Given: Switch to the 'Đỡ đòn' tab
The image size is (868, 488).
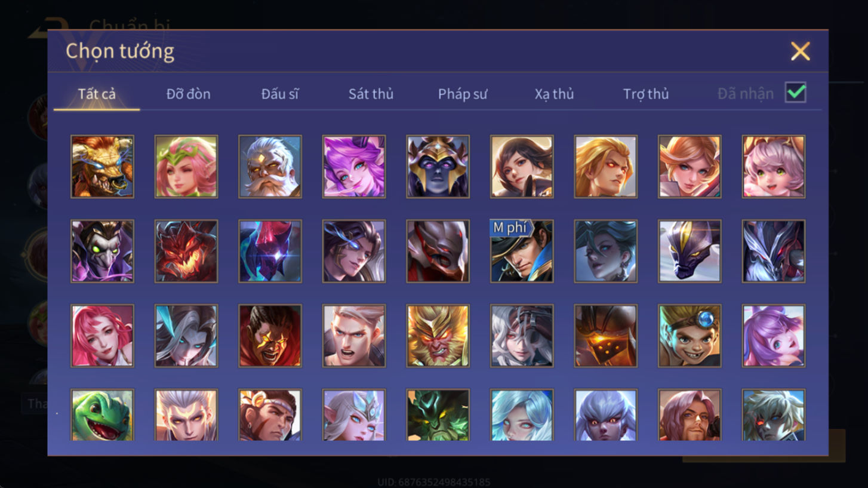Looking at the screenshot, I should pyautogui.click(x=188, y=94).
